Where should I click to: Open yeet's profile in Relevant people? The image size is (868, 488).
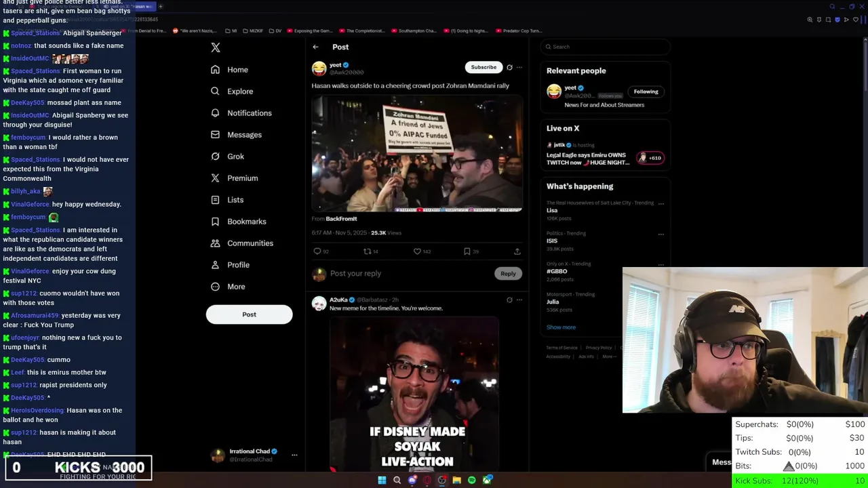tap(570, 87)
